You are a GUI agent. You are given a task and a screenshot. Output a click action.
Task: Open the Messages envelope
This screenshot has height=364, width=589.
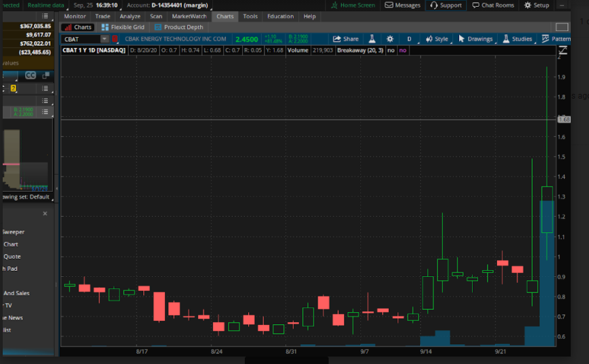pyautogui.click(x=402, y=5)
